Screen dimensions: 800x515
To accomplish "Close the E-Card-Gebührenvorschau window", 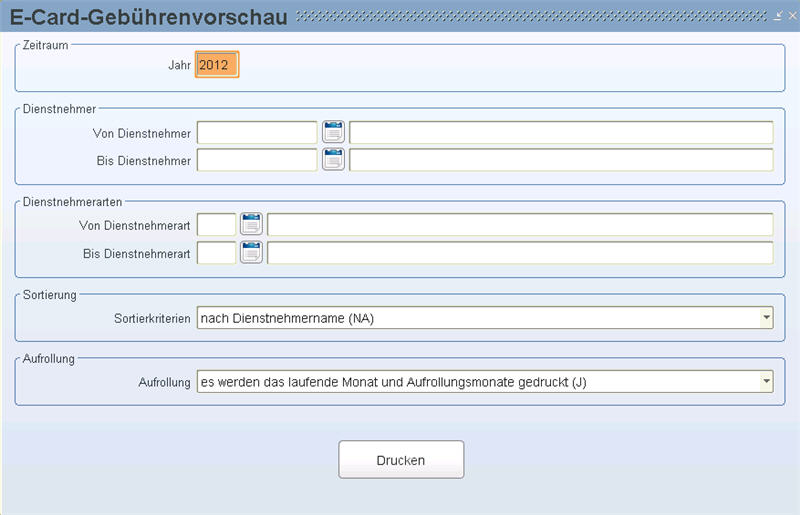I will tap(792, 16).
